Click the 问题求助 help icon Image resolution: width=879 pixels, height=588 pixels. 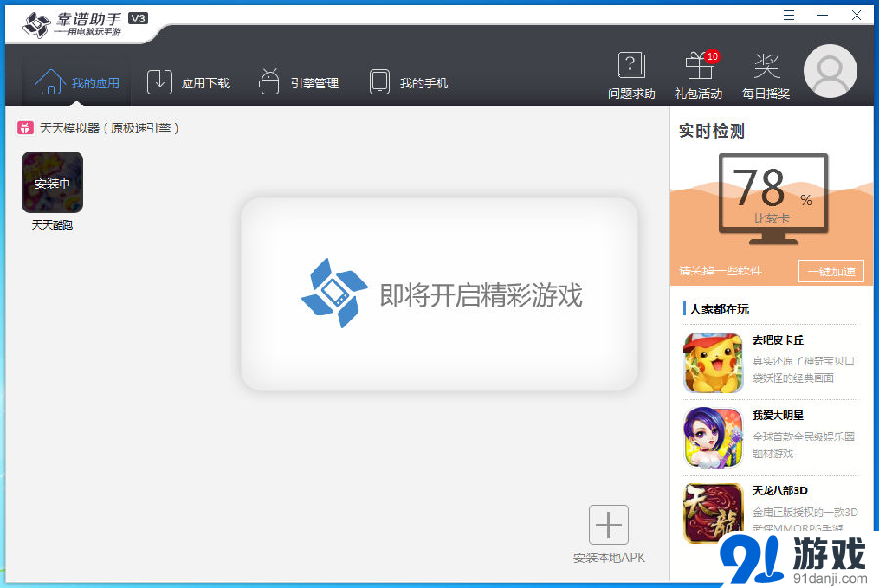click(631, 65)
